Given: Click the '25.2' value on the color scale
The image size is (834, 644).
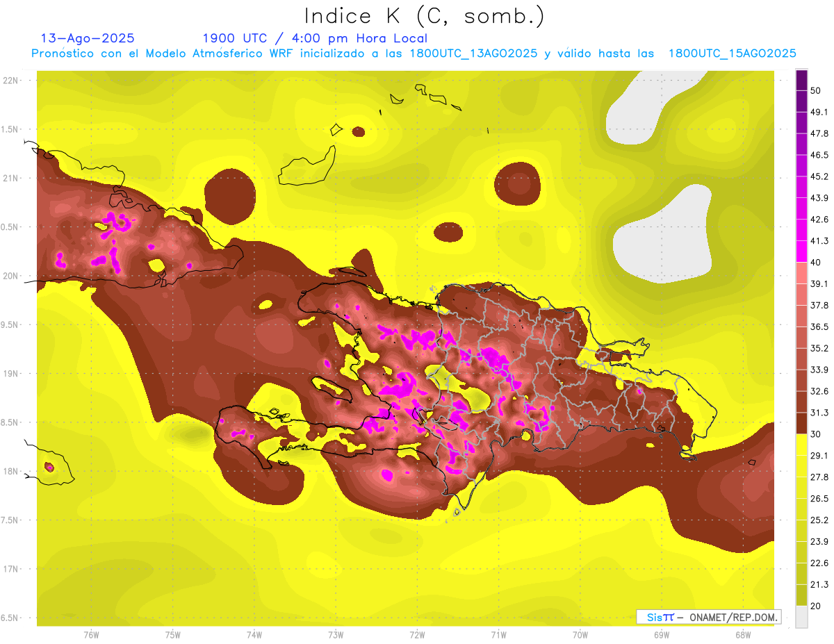Looking at the screenshot, I should tap(819, 520).
